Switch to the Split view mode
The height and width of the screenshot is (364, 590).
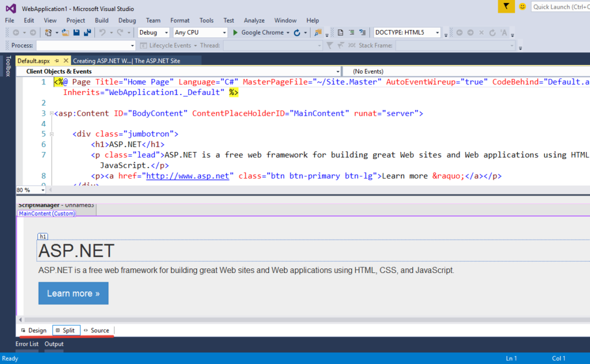(x=66, y=330)
